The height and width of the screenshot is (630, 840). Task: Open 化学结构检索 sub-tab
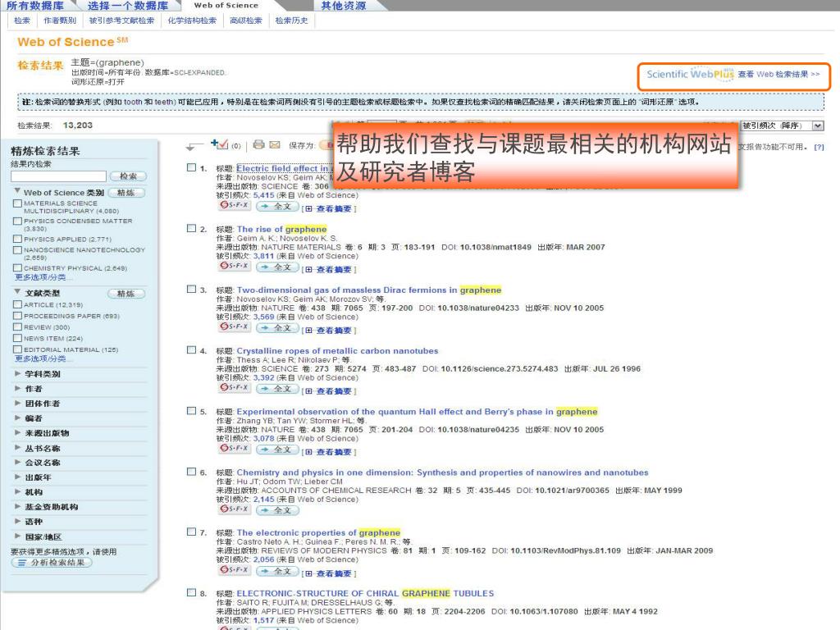tap(192, 21)
